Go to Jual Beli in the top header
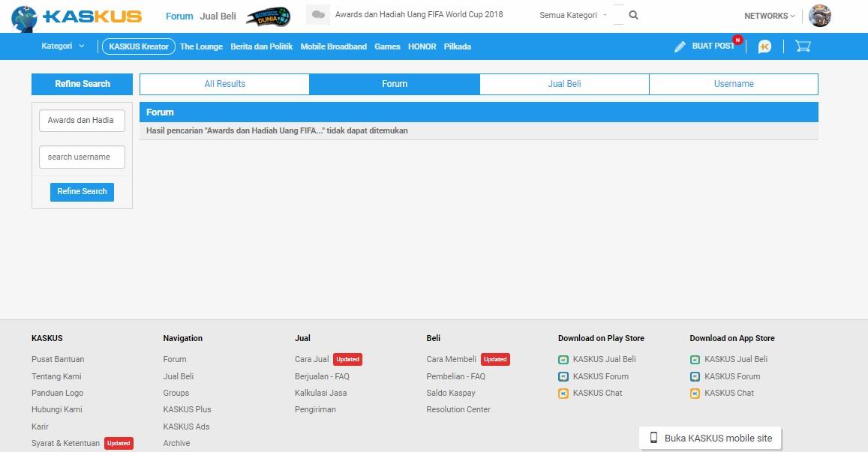868x452 pixels. (x=218, y=16)
